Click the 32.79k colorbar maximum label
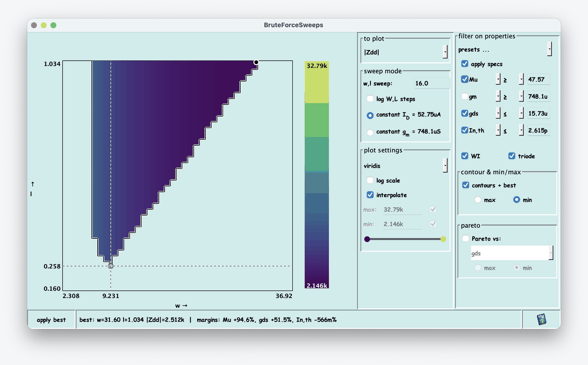The height and width of the screenshot is (365, 588). (317, 66)
